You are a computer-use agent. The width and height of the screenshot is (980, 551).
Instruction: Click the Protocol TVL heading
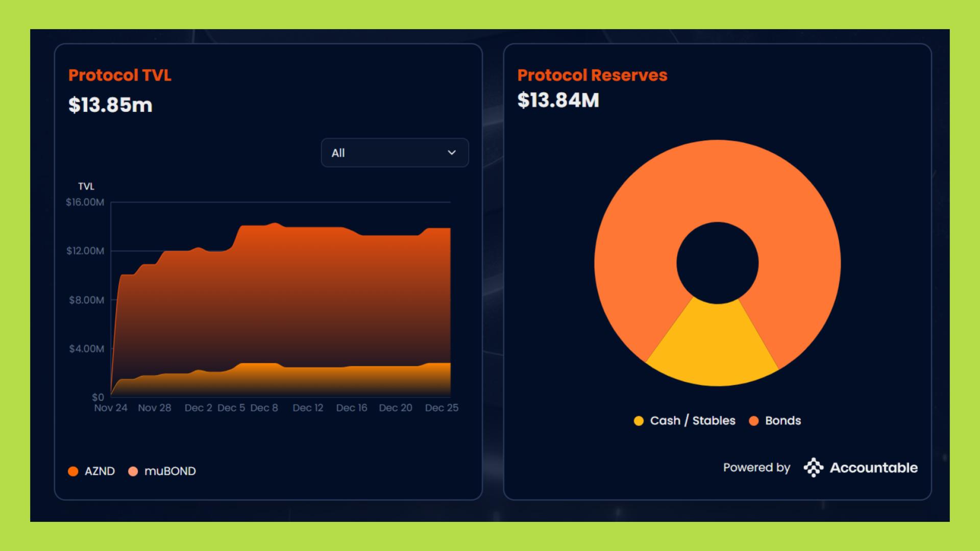[120, 75]
